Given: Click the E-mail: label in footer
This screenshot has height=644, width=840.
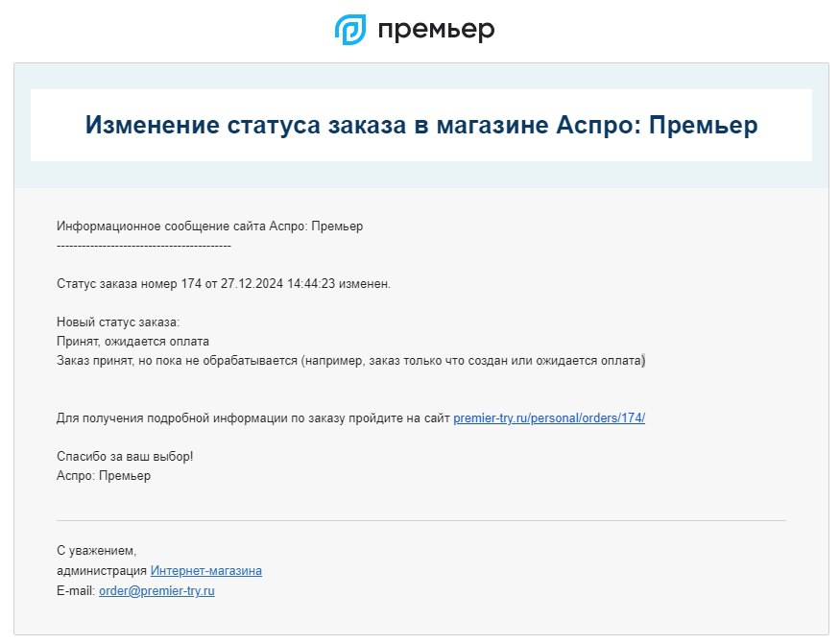Looking at the screenshot, I should 76,591.
